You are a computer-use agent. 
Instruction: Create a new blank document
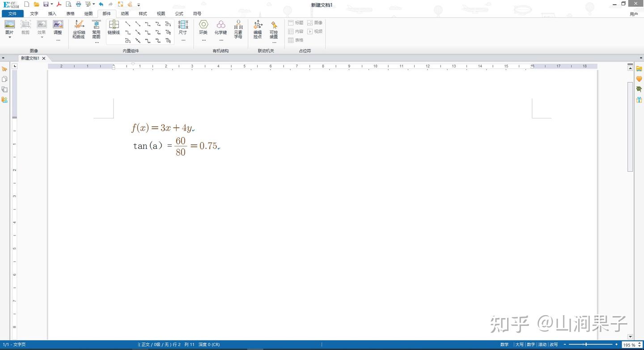click(x=27, y=4)
